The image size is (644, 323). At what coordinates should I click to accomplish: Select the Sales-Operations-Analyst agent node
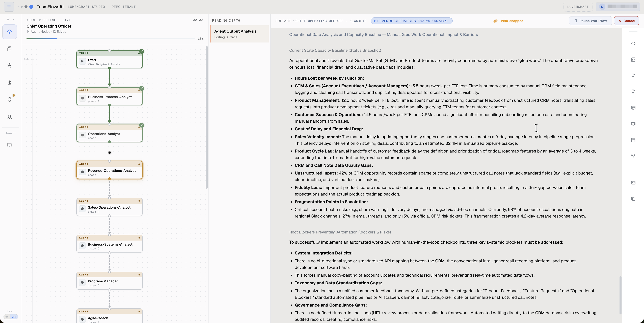pyautogui.click(x=110, y=207)
